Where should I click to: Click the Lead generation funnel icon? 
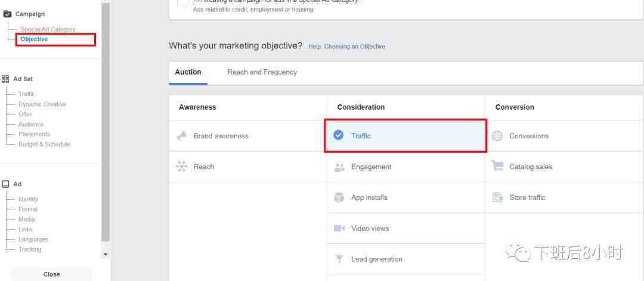(339, 259)
